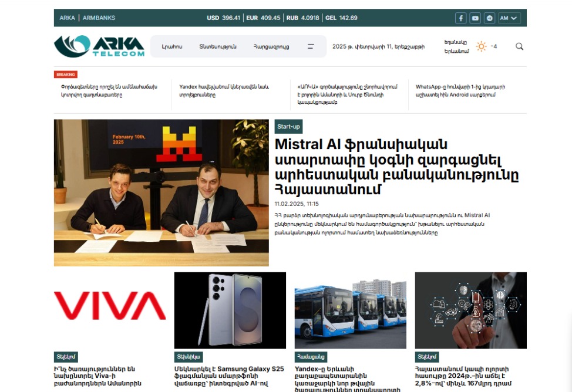Open the search magnifier icon
The width and height of the screenshot is (572, 392).
[x=519, y=46]
